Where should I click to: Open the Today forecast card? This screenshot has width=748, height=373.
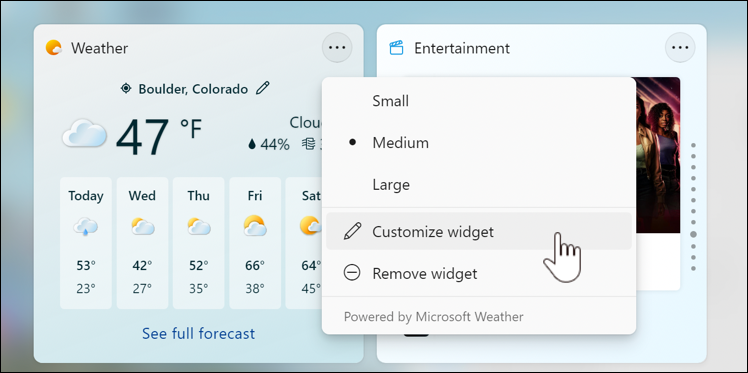(x=86, y=243)
